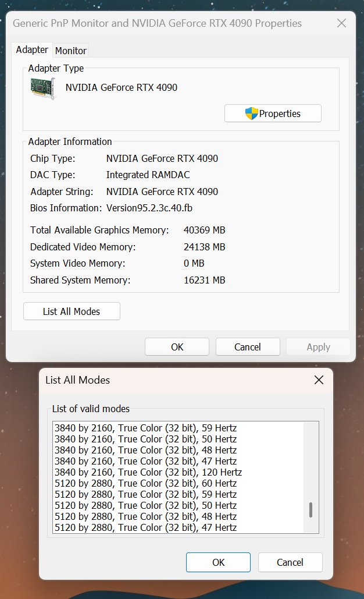Click the System Video Memory value 0 MB
364x599 pixels.
[194, 263]
